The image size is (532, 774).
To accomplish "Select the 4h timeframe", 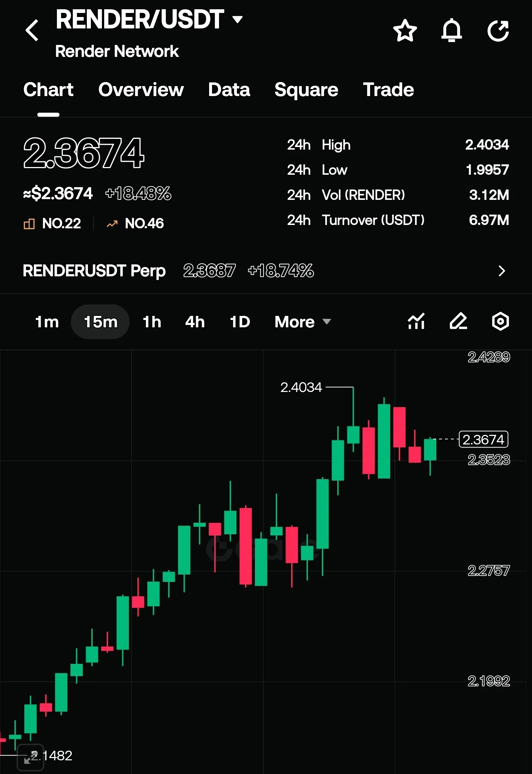I will coord(195,322).
